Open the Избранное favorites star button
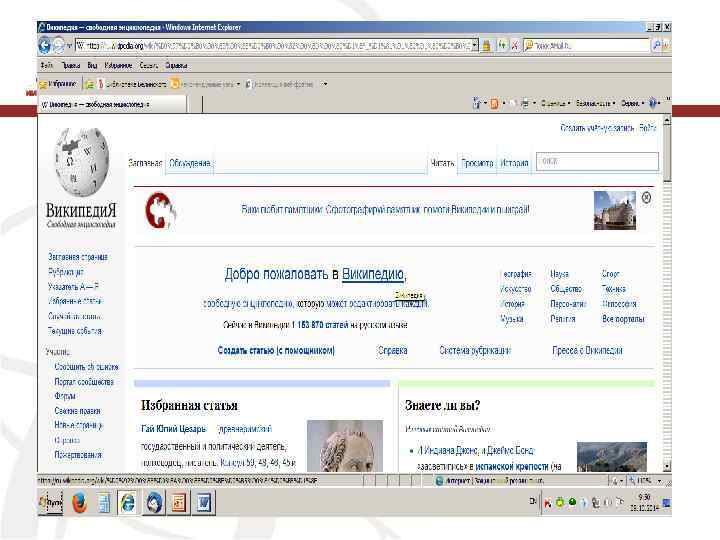 58,84
